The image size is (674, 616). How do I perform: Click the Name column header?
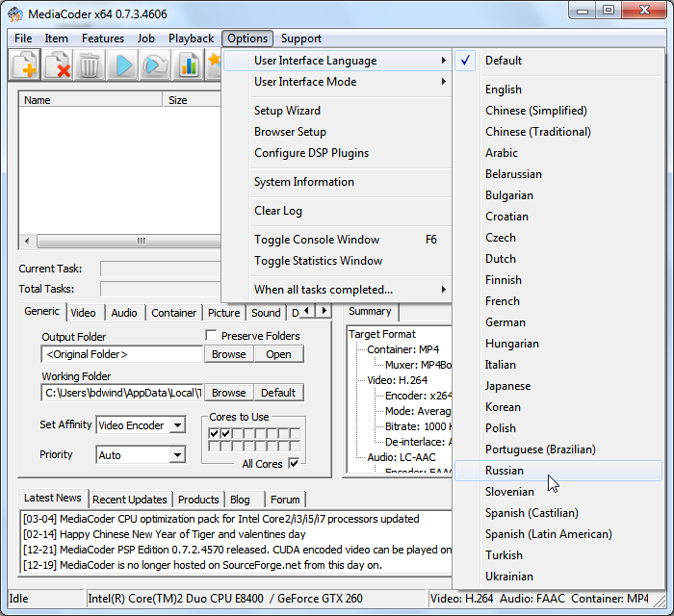pos(91,100)
